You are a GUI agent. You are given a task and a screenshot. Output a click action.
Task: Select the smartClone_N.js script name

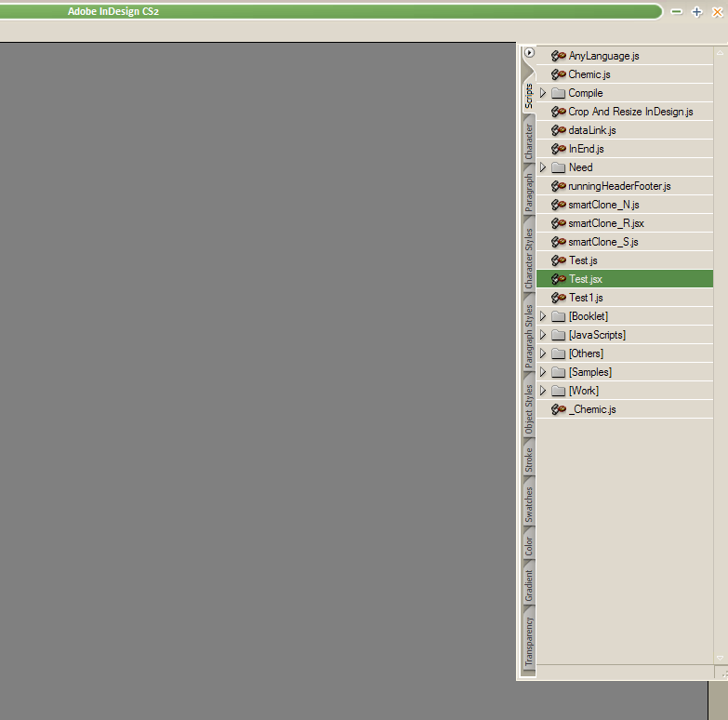coord(603,205)
